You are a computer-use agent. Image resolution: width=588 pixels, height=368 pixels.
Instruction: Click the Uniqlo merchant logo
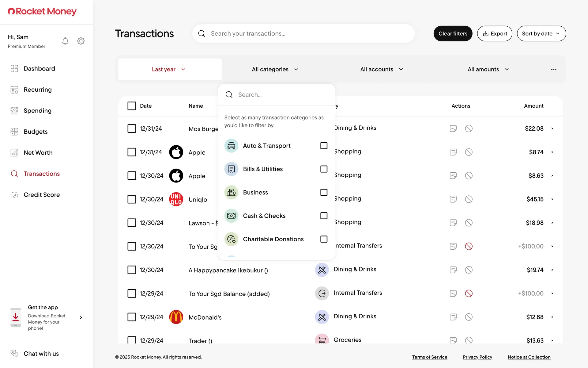(176, 199)
